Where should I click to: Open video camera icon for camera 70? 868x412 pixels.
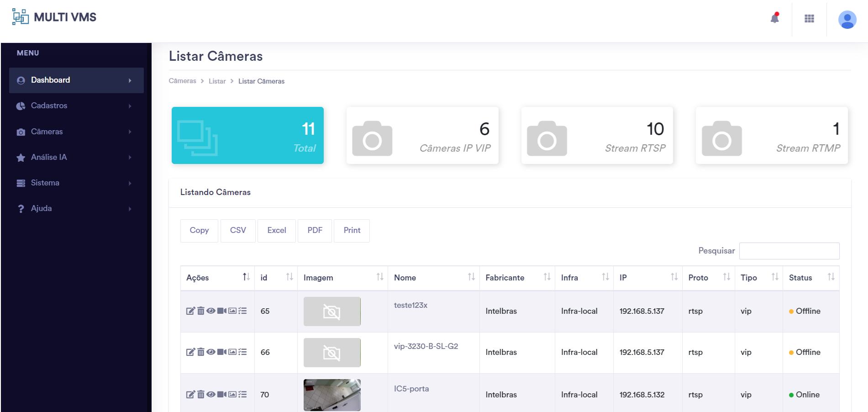tap(221, 395)
